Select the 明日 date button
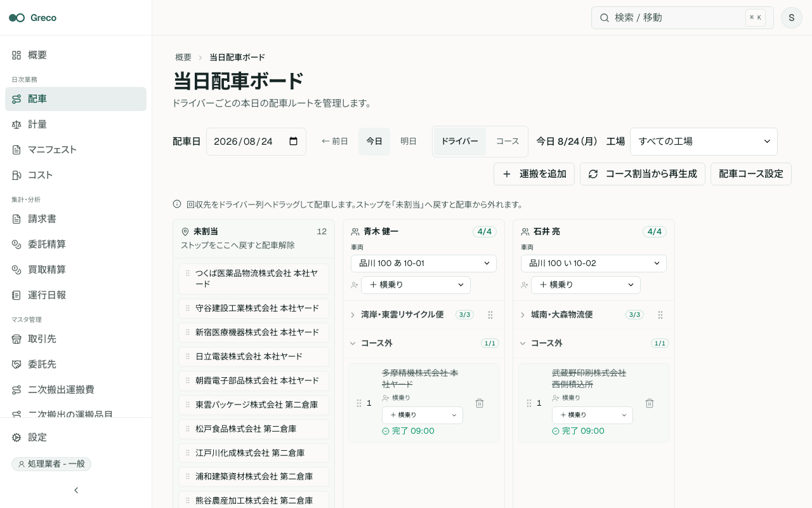Viewport: 812px width, 508px height. (409, 142)
